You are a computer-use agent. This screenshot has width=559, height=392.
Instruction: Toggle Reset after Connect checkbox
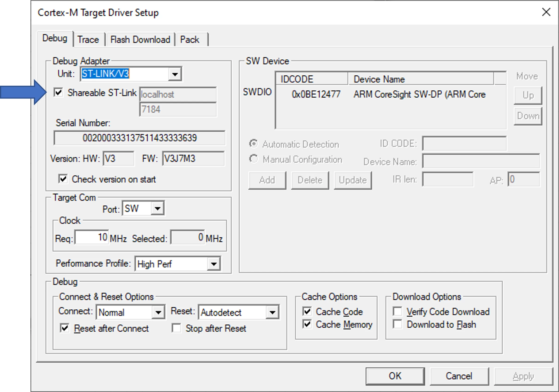pyautogui.click(x=65, y=328)
